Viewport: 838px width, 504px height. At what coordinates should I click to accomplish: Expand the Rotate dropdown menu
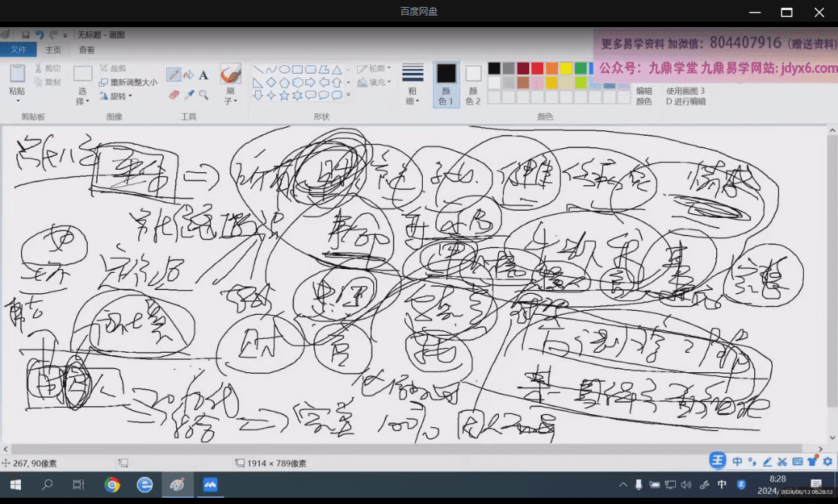pyautogui.click(x=120, y=96)
